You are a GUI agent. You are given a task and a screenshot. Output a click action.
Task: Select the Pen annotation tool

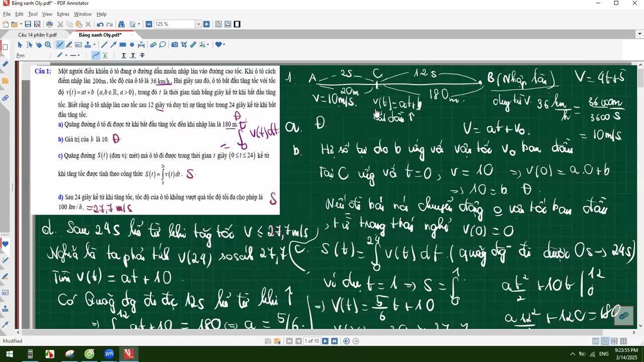pyautogui.click(x=60, y=45)
